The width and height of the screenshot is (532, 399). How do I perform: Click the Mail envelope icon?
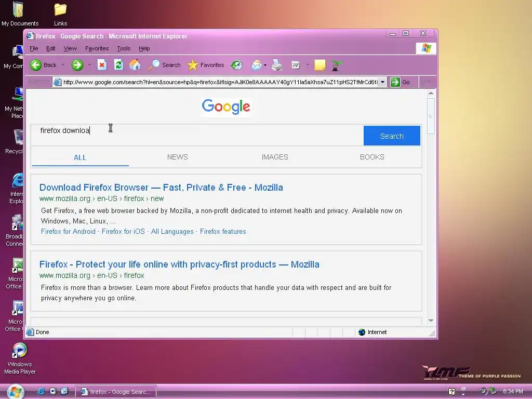pyautogui.click(x=257, y=65)
